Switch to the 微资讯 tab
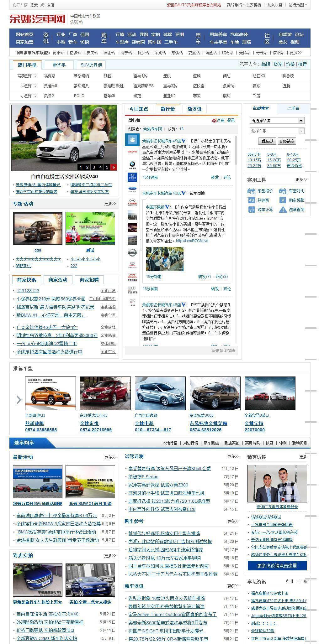319x644 pixels. (194, 109)
